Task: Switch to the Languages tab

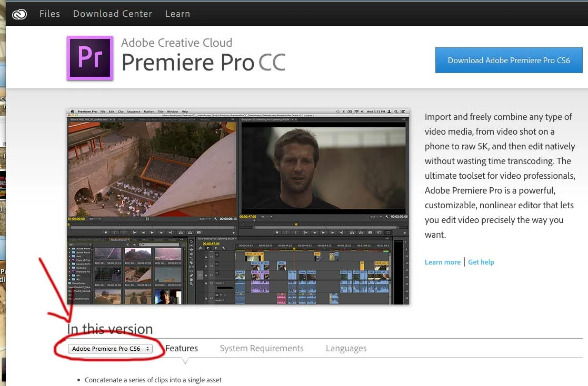Action: click(x=346, y=348)
